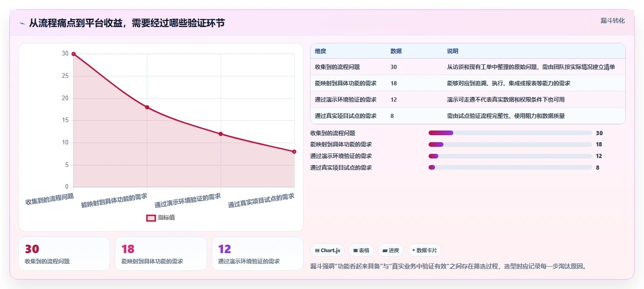Click x-axis label 通过真实项目试点的需求

(x=261, y=200)
